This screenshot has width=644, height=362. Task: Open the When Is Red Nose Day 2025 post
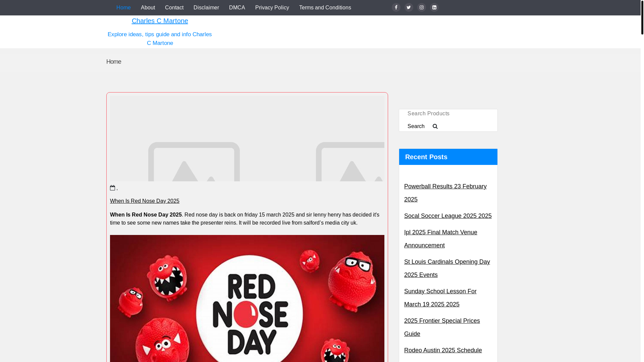coord(145,201)
